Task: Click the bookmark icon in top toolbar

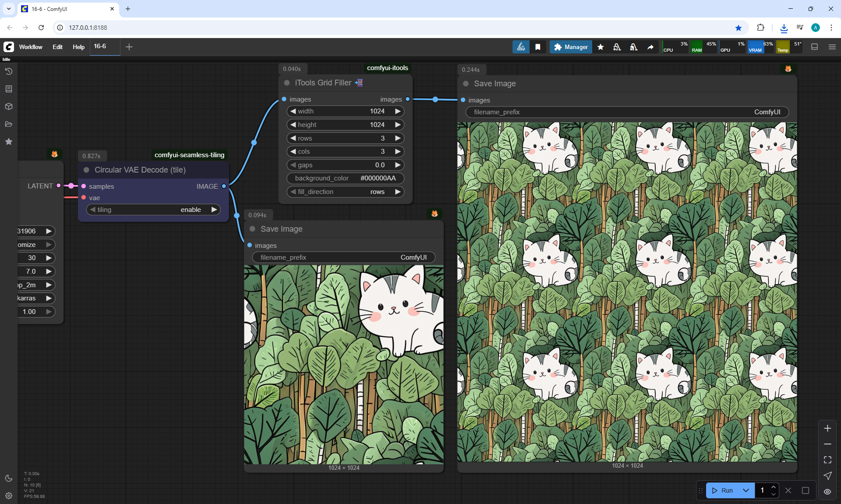Action: [538, 47]
